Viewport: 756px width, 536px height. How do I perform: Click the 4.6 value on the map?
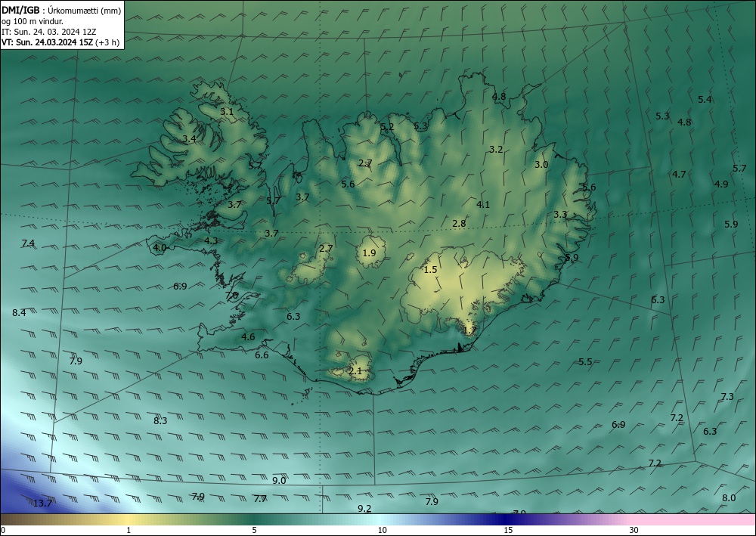pyautogui.click(x=248, y=337)
